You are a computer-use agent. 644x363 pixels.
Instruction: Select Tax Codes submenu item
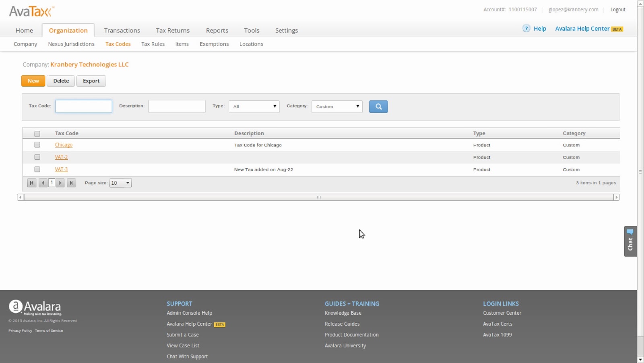pos(118,44)
